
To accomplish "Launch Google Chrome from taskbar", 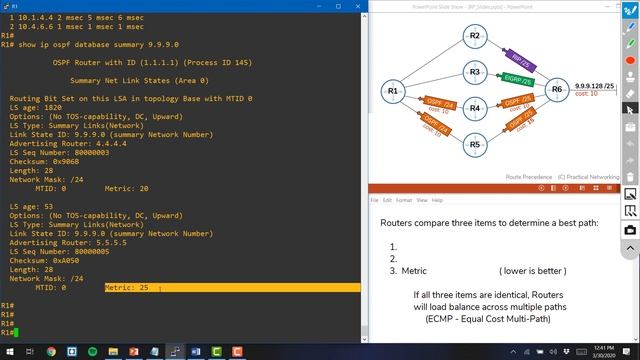I will coord(51,352).
